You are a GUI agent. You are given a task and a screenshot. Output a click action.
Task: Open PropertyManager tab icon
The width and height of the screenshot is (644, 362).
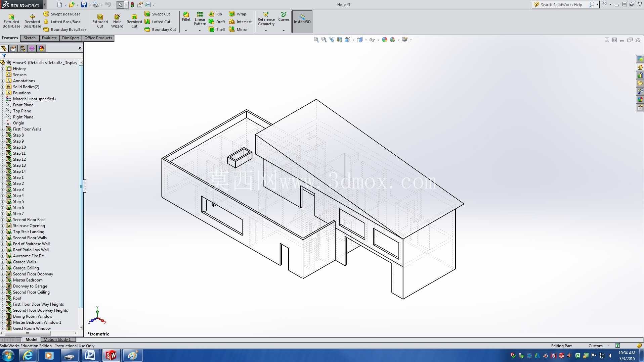coord(13,48)
